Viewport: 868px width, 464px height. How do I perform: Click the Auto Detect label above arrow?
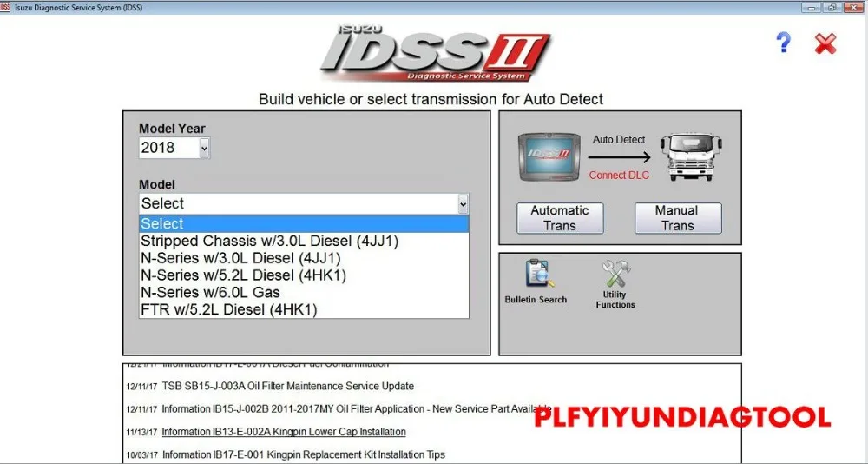tap(619, 140)
